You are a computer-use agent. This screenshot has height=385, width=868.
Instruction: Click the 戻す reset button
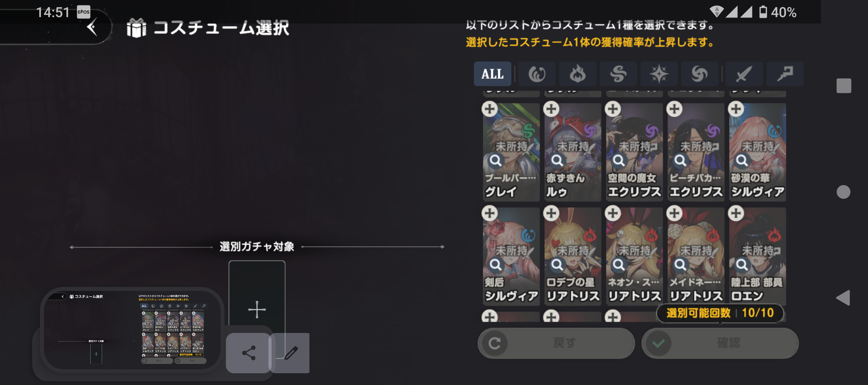tap(556, 343)
